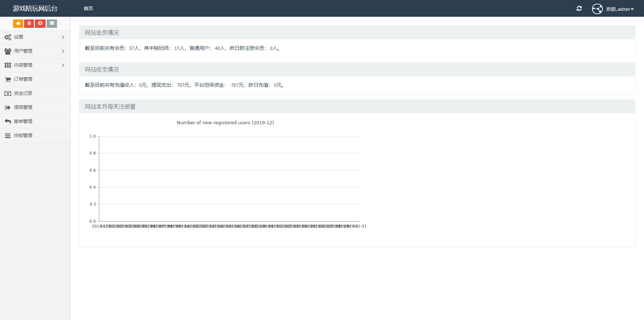Expand the 内容管理 chevron arrow
This screenshot has width=644, height=320.
click(x=63, y=65)
